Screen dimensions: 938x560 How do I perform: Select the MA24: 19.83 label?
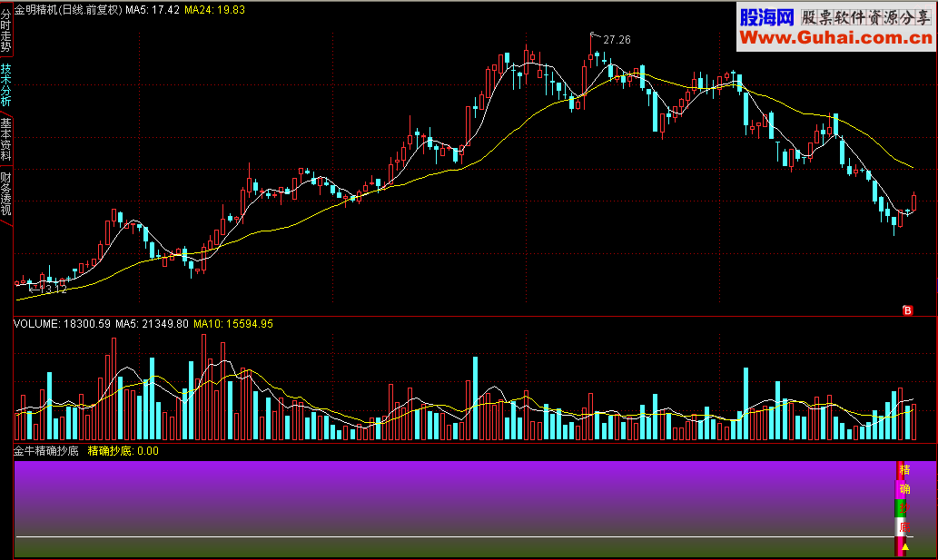(x=215, y=10)
